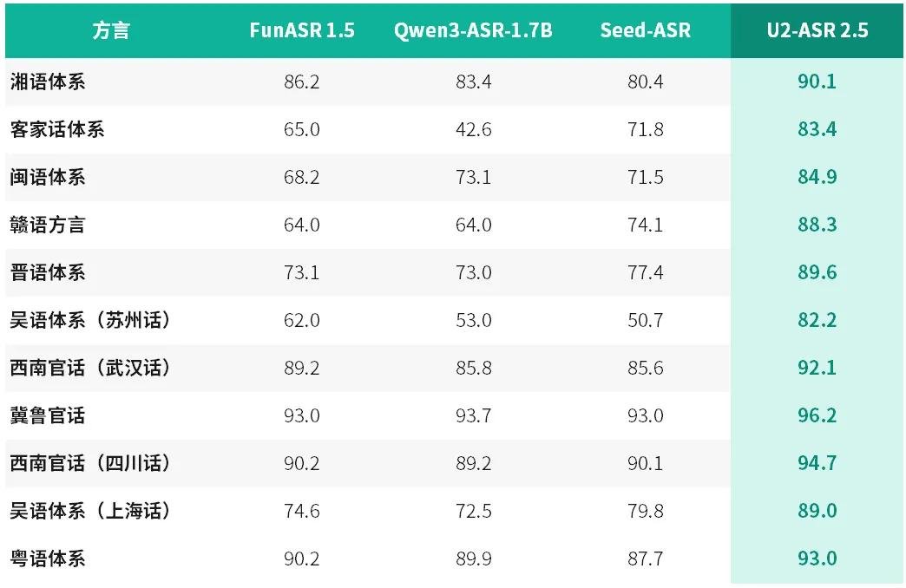Select the 晋语体系 row label
Screen dimensions: 906x588
point(48,272)
